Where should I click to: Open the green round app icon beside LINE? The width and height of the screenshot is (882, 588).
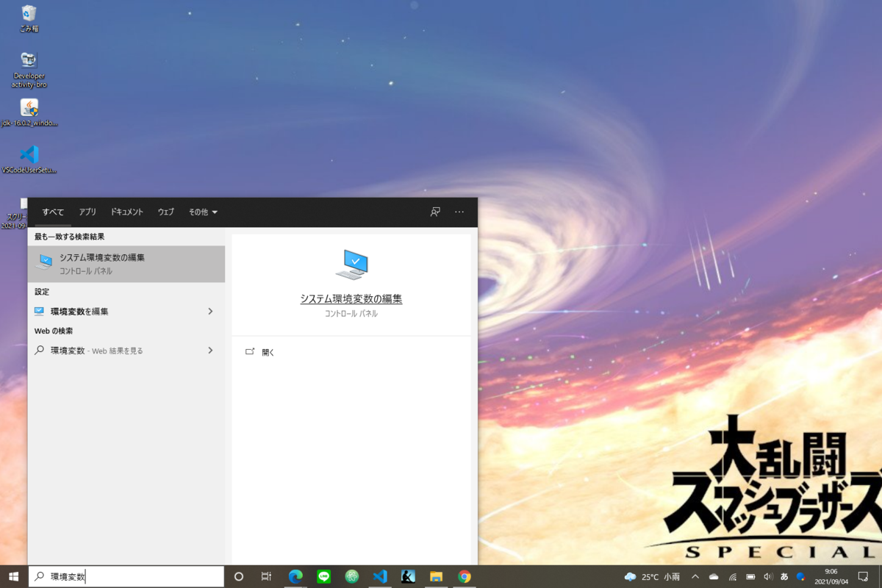pos(352,577)
